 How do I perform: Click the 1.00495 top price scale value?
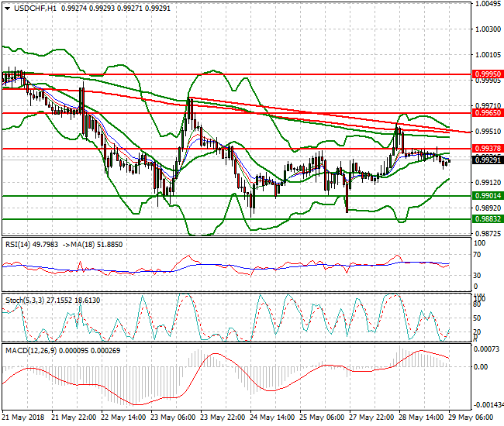point(488,4)
